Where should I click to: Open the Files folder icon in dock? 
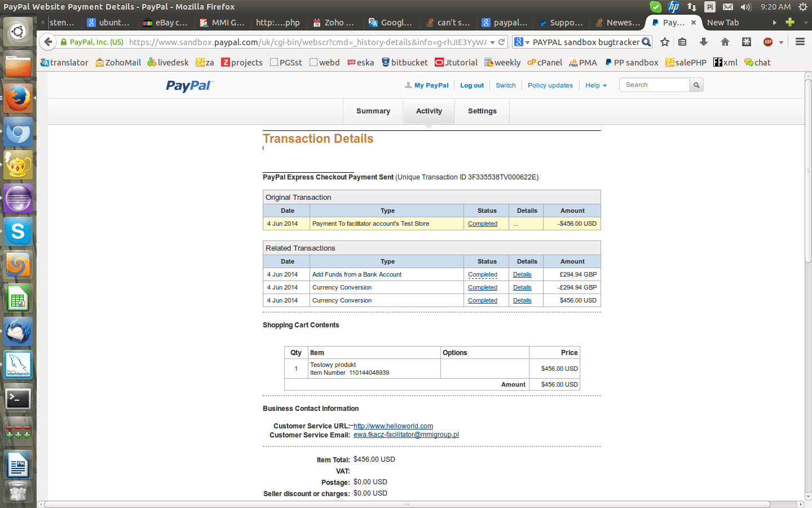coord(18,65)
